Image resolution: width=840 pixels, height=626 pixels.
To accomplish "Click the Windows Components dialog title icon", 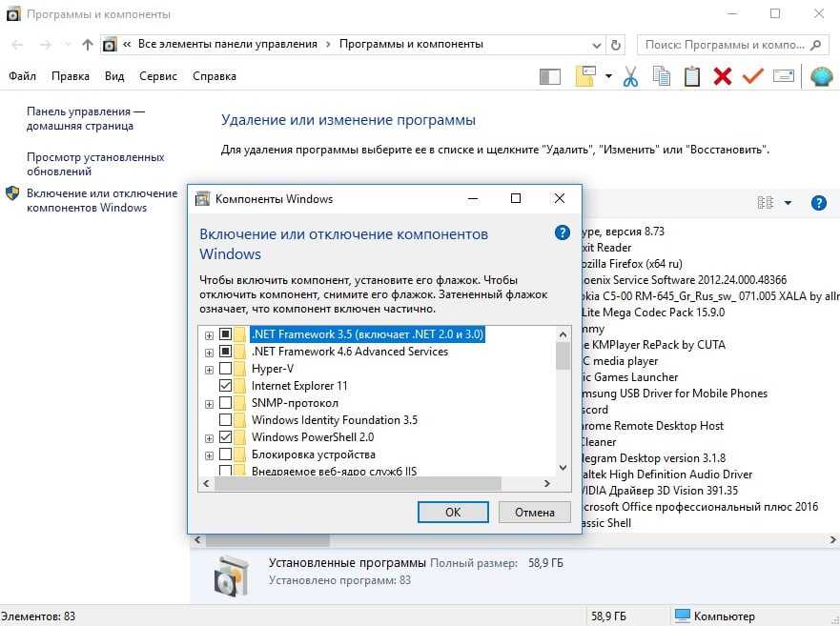I will click(202, 199).
